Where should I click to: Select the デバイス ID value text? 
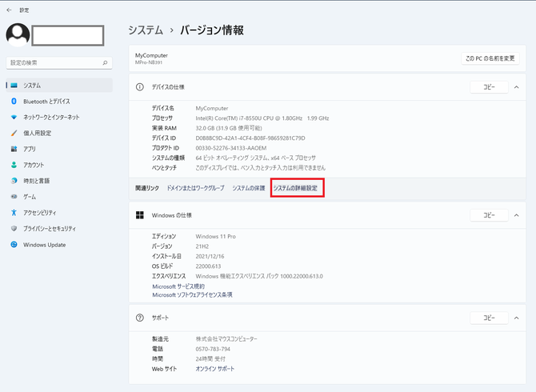250,138
